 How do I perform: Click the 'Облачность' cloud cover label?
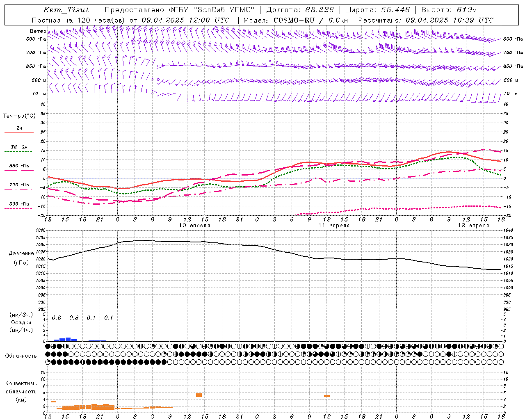click(21, 356)
